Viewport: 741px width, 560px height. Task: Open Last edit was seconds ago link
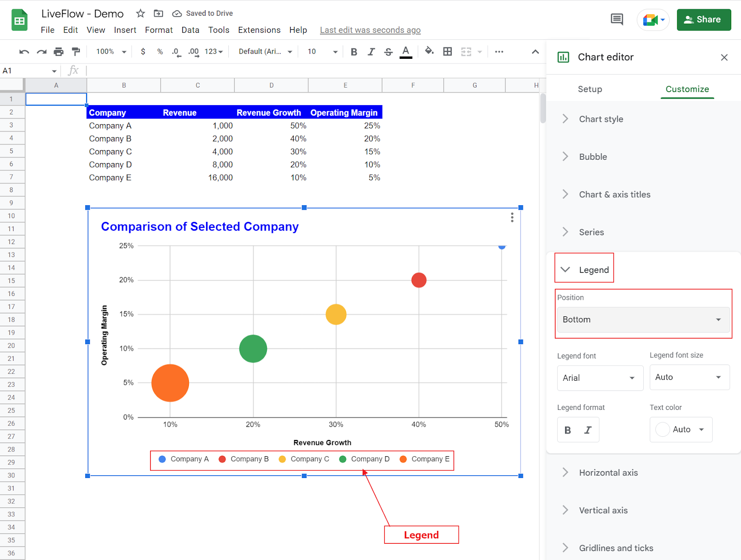click(x=370, y=30)
